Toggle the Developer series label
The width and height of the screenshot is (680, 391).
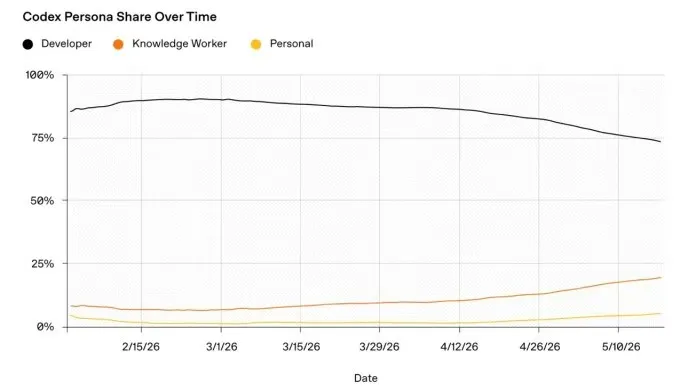point(66,44)
